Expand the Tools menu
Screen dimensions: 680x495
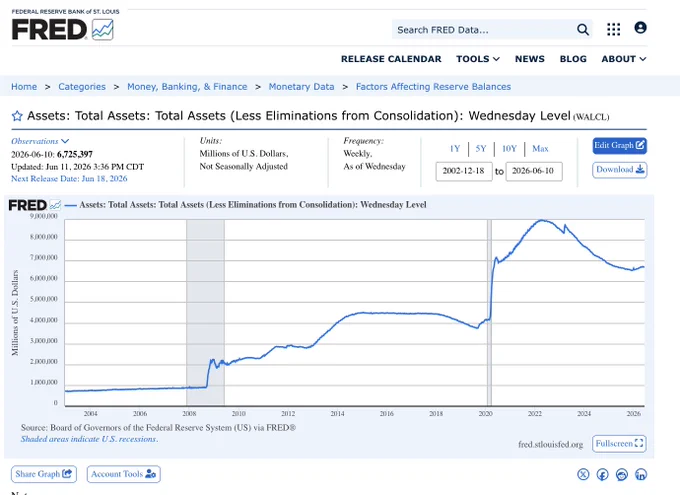[477, 59]
